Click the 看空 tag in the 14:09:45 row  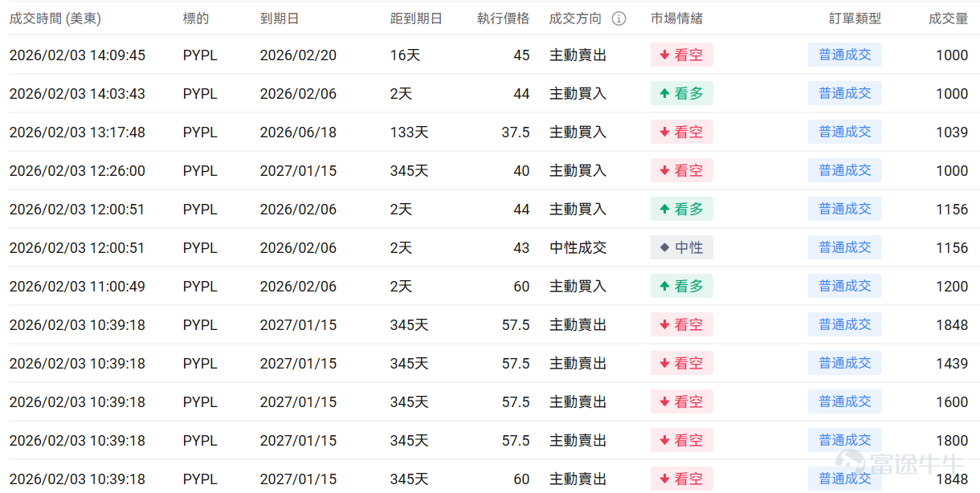682,55
